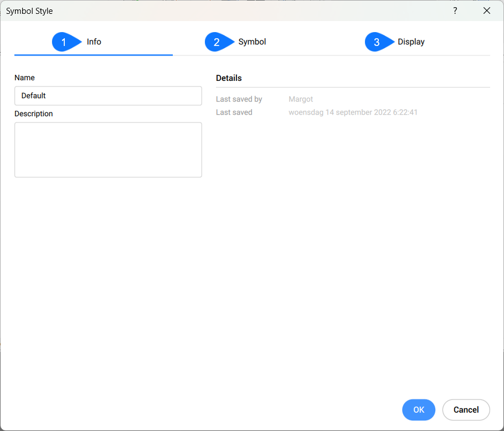The image size is (504, 431).
Task: Click the help question mark icon
Action: pyautogui.click(x=455, y=11)
